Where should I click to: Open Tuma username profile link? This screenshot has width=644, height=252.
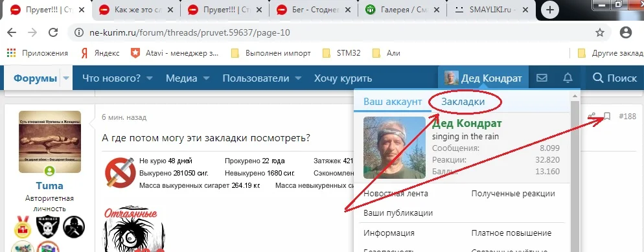(50, 186)
